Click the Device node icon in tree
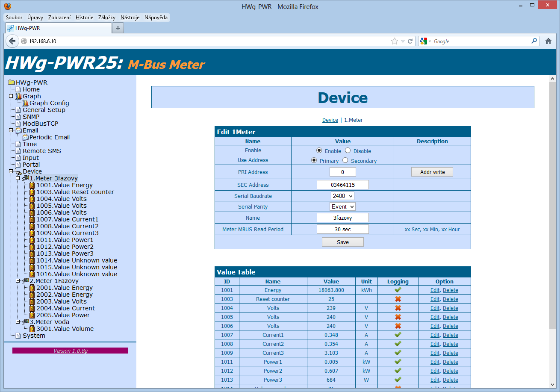 pyautogui.click(x=18, y=171)
